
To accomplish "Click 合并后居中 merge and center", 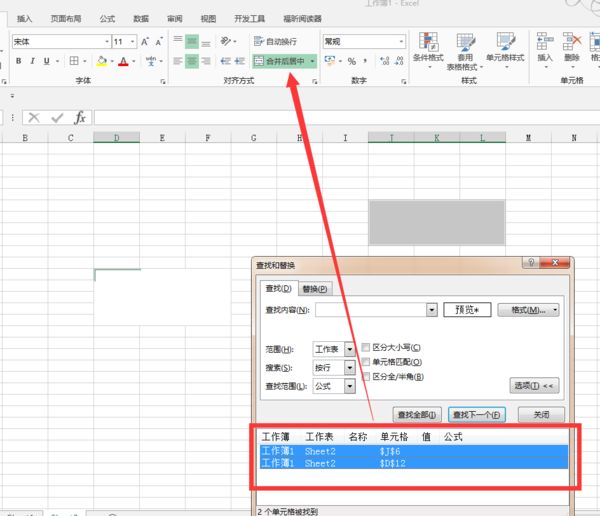I will pyautogui.click(x=280, y=61).
